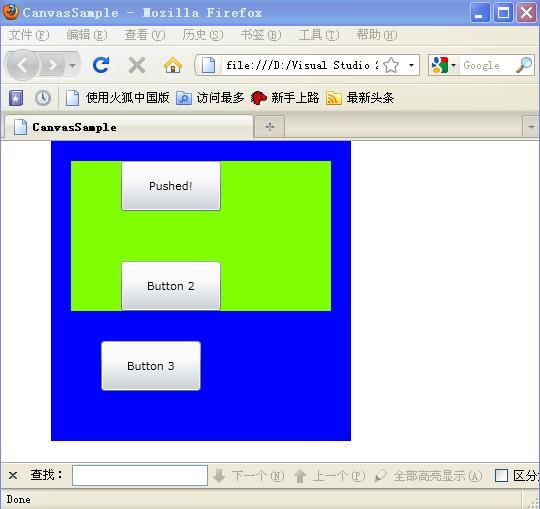Select the CanvasSample tab
The height and width of the screenshot is (509, 540).
coord(129,127)
